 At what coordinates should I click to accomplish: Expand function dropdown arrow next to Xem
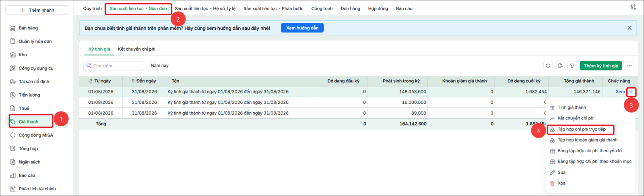[x=631, y=92]
